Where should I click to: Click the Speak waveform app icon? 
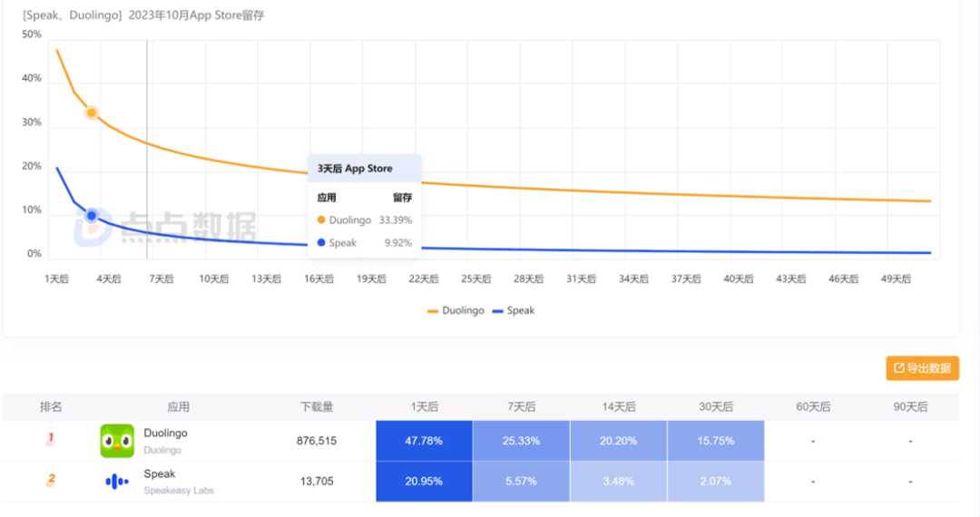click(x=117, y=482)
